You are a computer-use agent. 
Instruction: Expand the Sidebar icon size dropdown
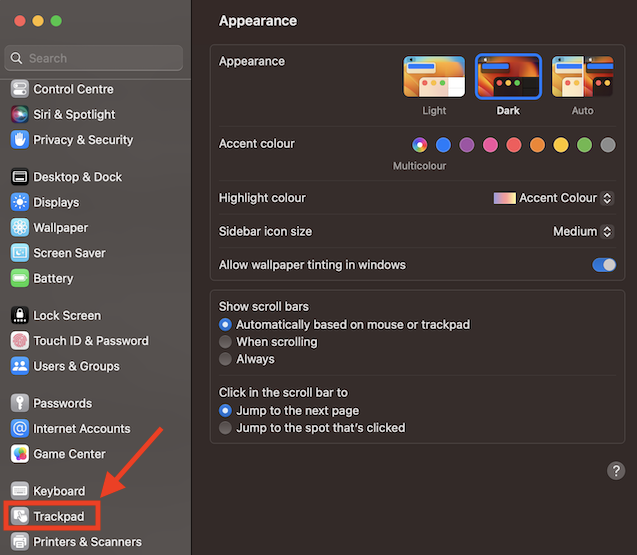pos(583,231)
